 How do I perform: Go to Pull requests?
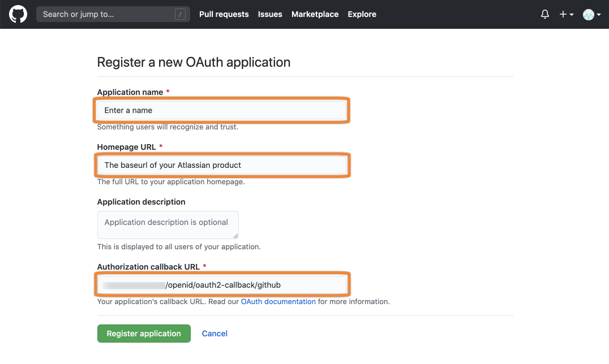(224, 14)
